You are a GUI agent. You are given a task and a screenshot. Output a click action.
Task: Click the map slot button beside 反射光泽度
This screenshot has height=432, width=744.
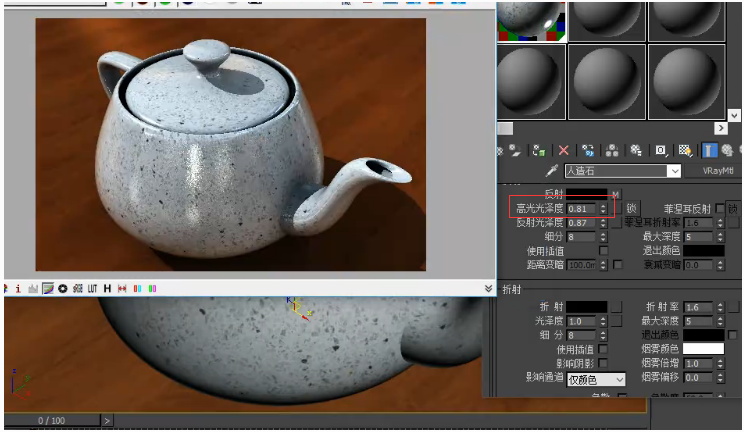616,223
